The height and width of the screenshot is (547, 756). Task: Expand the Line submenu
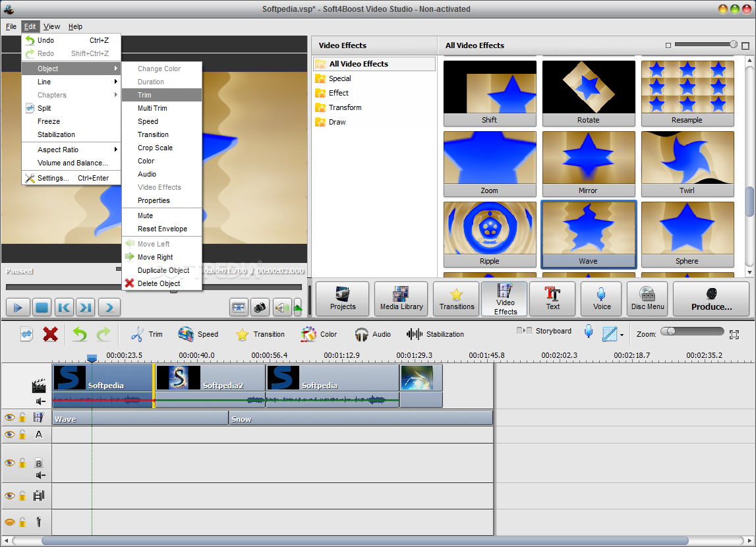[71, 82]
